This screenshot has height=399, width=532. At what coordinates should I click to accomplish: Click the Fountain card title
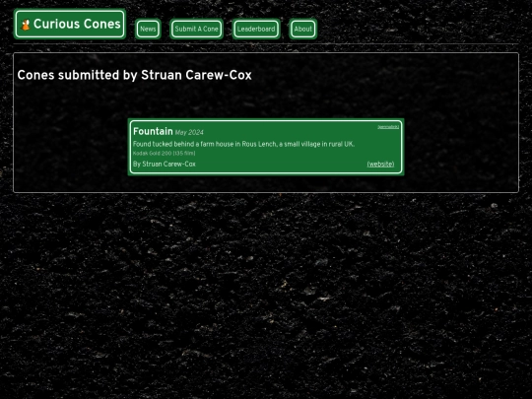click(x=153, y=131)
